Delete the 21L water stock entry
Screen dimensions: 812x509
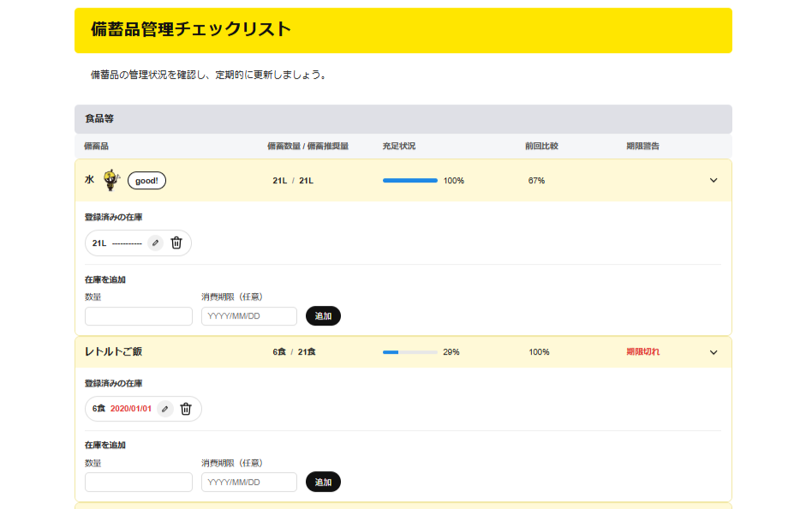tap(176, 243)
